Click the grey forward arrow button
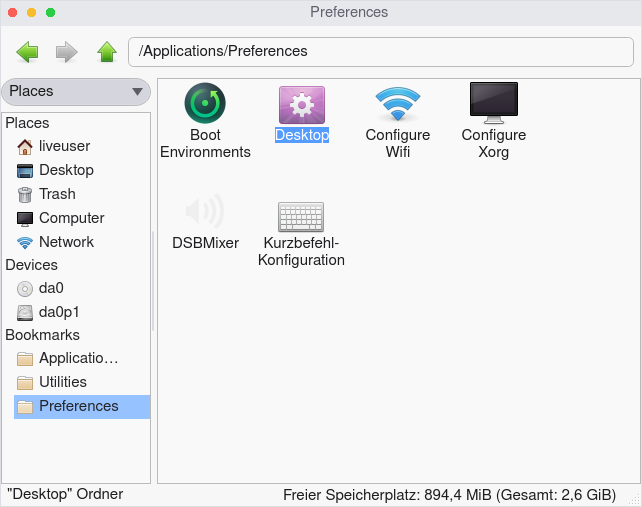The image size is (642, 507). 66,52
